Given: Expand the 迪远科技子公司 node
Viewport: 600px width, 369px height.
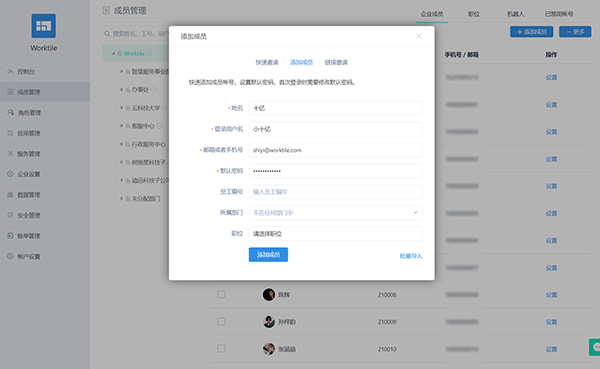Looking at the screenshot, I should pos(121,180).
